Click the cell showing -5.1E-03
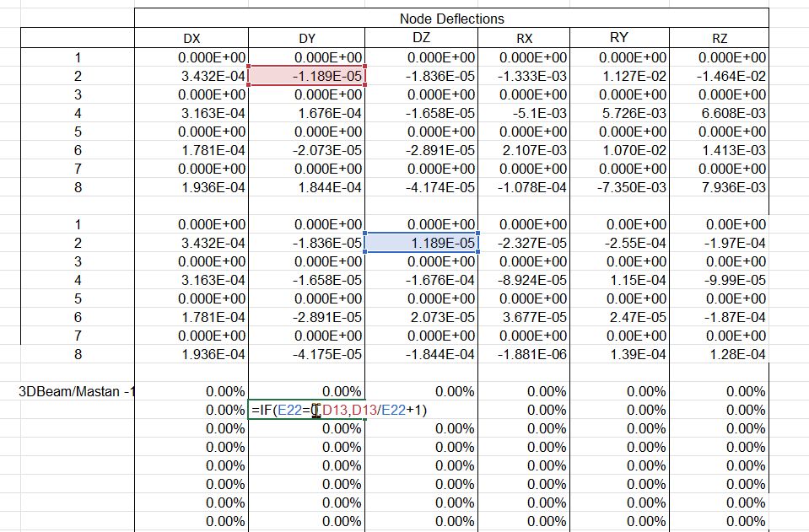Viewport: 809px width, 532px height. (524, 113)
